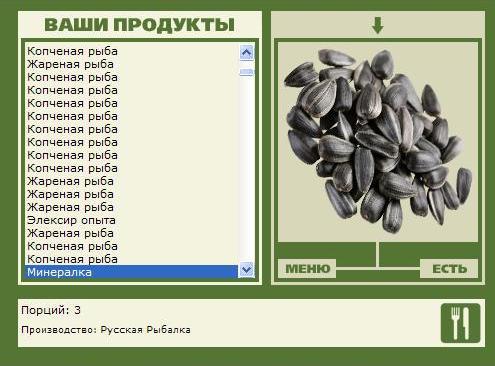Image resolution: width=495 pixels, height=366 pixels.
Task: Click the list scroll down arrow
Action: click(246, 270)
